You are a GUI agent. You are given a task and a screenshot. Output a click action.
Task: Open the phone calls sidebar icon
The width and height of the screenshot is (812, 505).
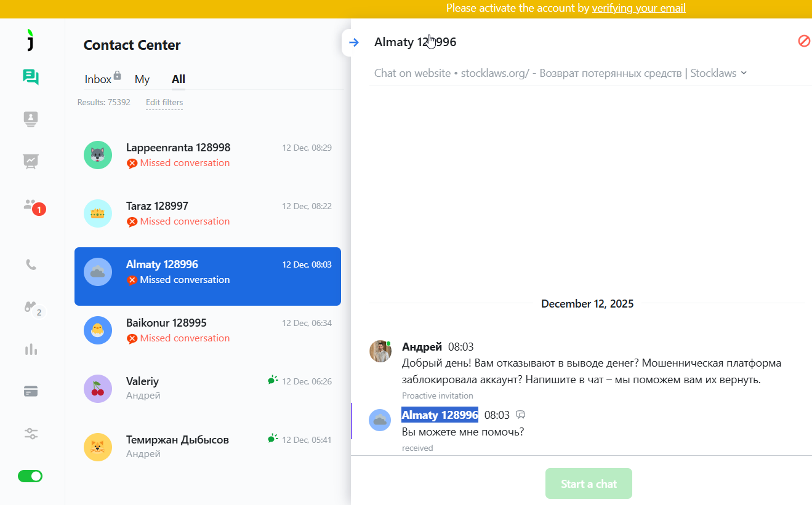click(31, 264)
